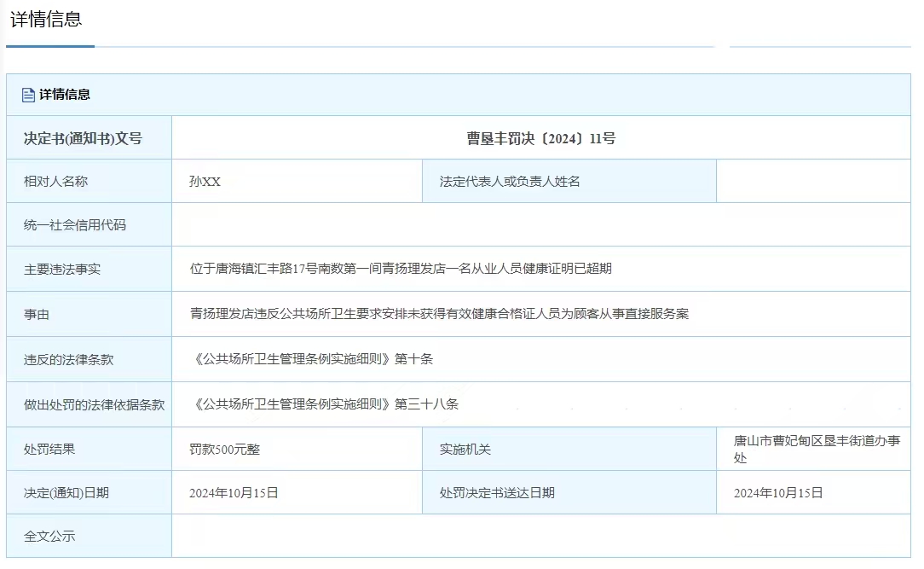Click the 决定书(通知书)文号 label
924x569 pixels.
[x=83, y=138]
